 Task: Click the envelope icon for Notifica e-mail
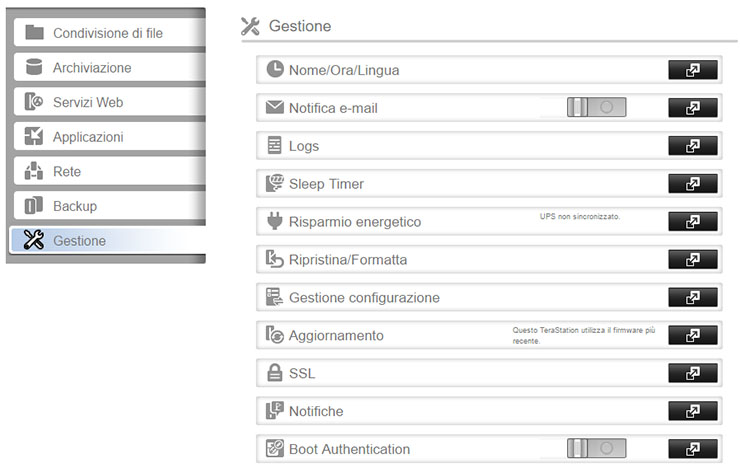(x=275, y=108)
